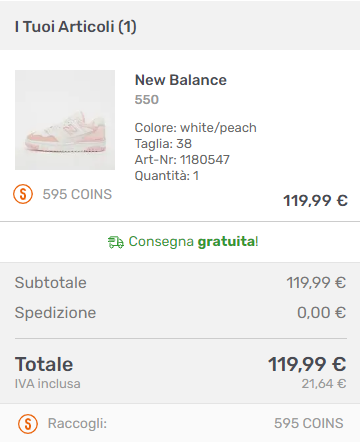Click the green delivery truck icon
360x442 pixels.
(116, 242)
